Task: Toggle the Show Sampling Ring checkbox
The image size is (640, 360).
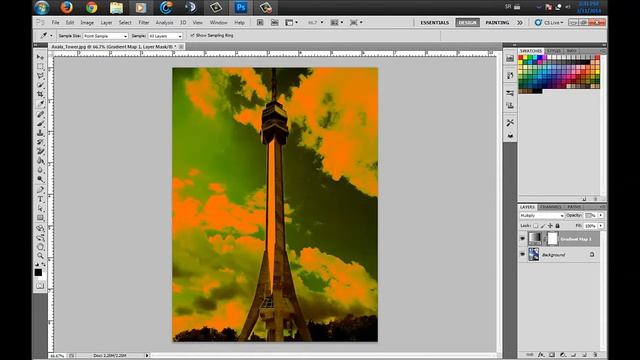Action: tap(192, 36)
